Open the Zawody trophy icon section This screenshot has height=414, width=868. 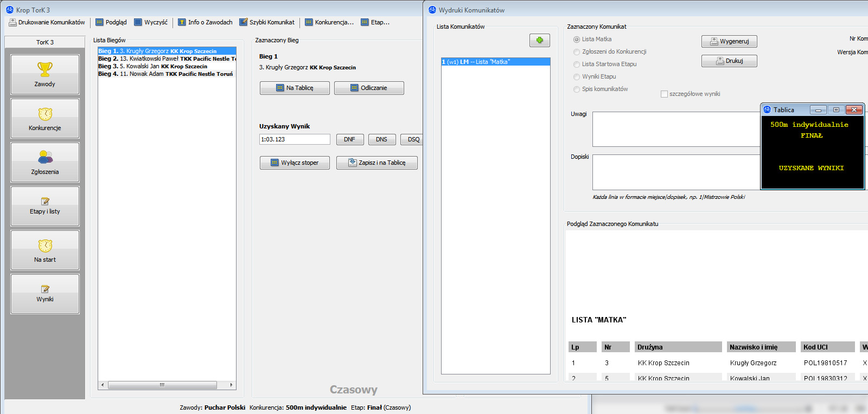[45, 74]
